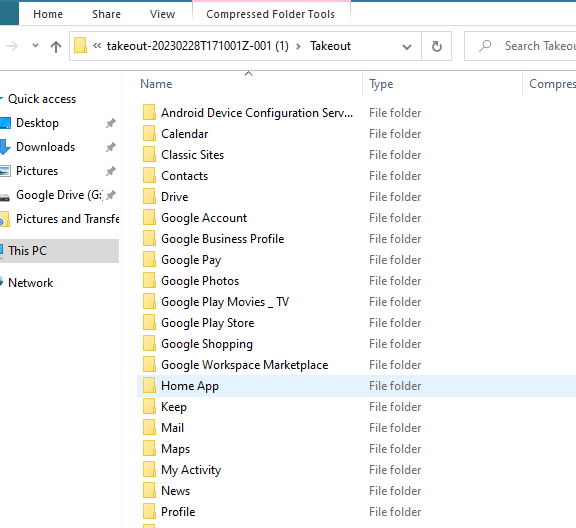The image size is (576, 528).
Task: Open Google Drive (G:) in sidebar
Action: (x=59, y=195)
